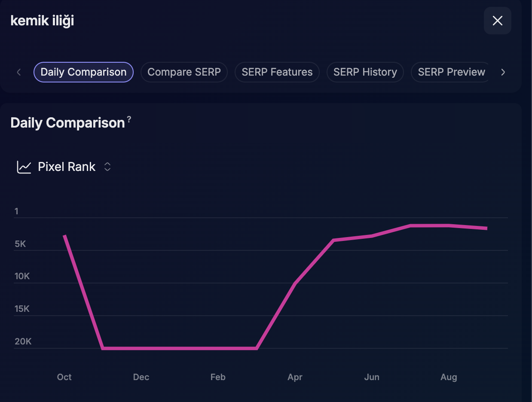Open Daily Comparison help question mark
532x402 pixels.
click(x=129, y=119)
